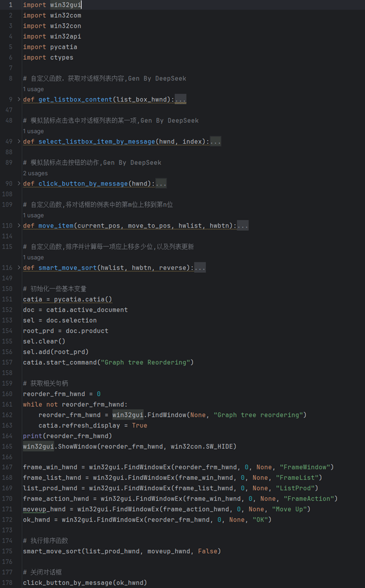Viewport: 365px width, 588px height.
Task: Click 'move_item' function name in its definition
Action: [x=56, y=225]
